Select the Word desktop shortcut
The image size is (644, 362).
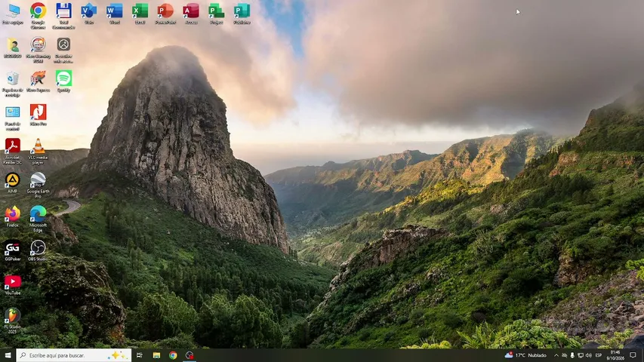114,14
